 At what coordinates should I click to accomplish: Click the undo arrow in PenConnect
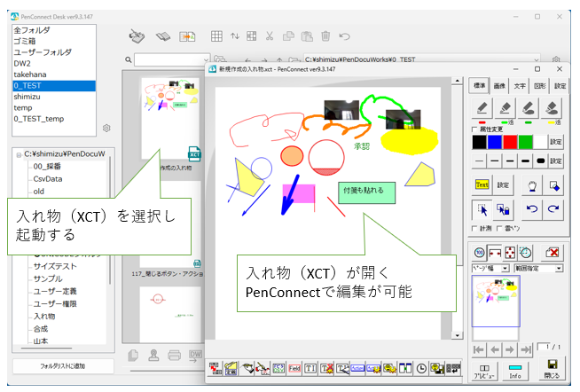point(530,209)
